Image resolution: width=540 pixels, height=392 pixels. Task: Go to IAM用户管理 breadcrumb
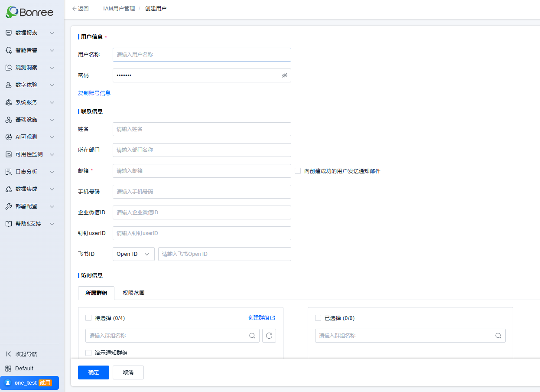119,9
